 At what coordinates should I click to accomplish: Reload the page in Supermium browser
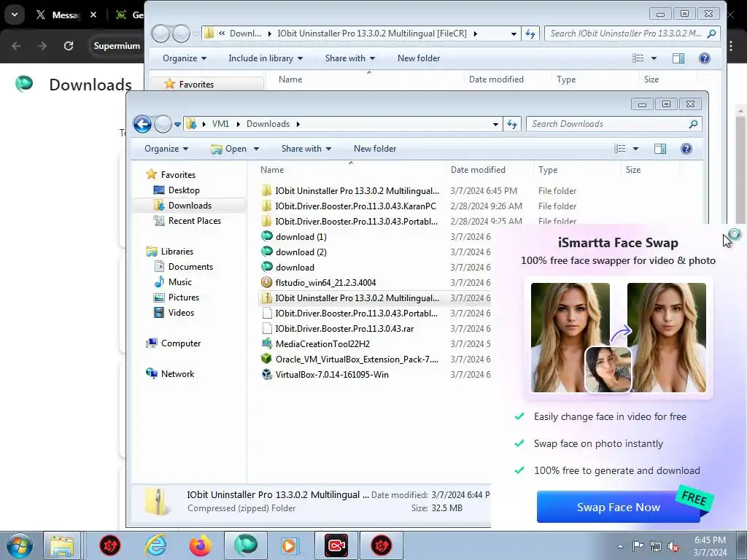(x=69, y=46)
